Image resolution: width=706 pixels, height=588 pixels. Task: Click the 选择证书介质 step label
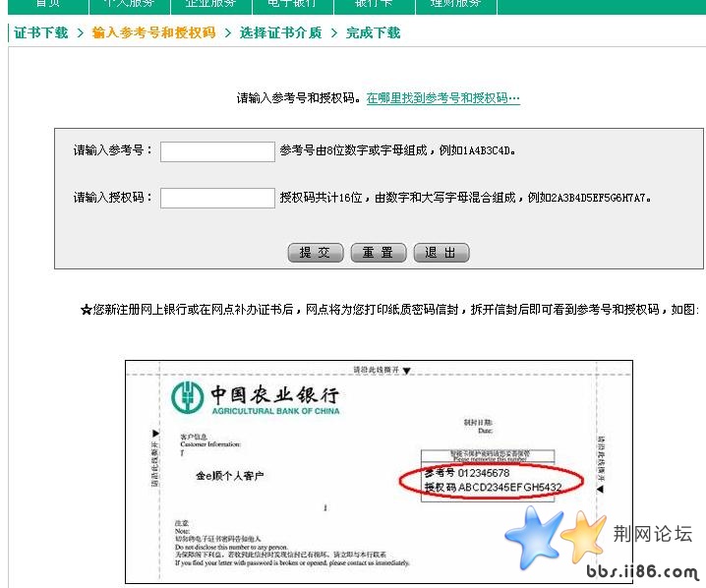coord(280,32)
